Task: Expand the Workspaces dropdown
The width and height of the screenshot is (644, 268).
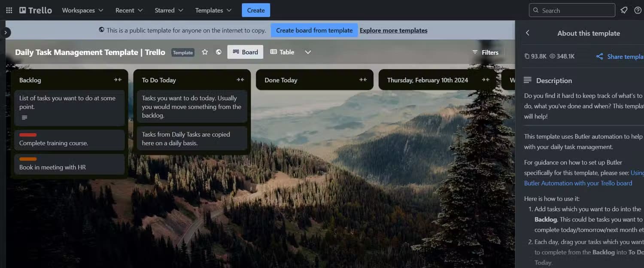Action: point(82,10)
